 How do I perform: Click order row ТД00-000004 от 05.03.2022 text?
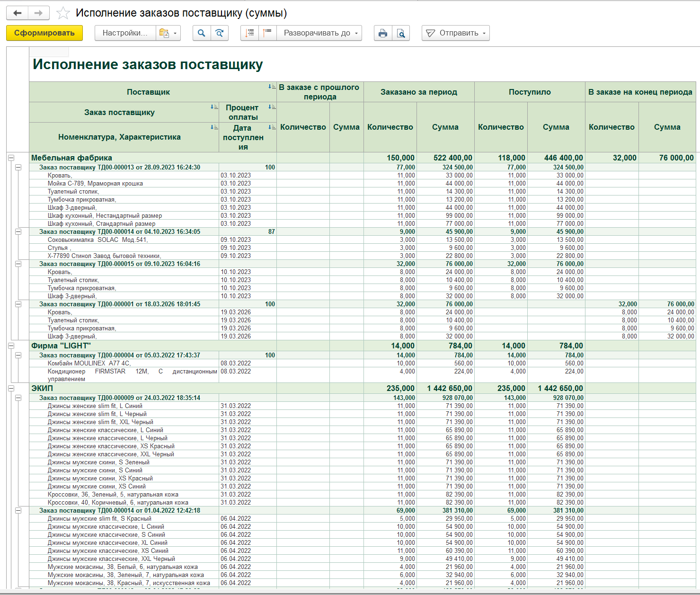pos(120,355)
